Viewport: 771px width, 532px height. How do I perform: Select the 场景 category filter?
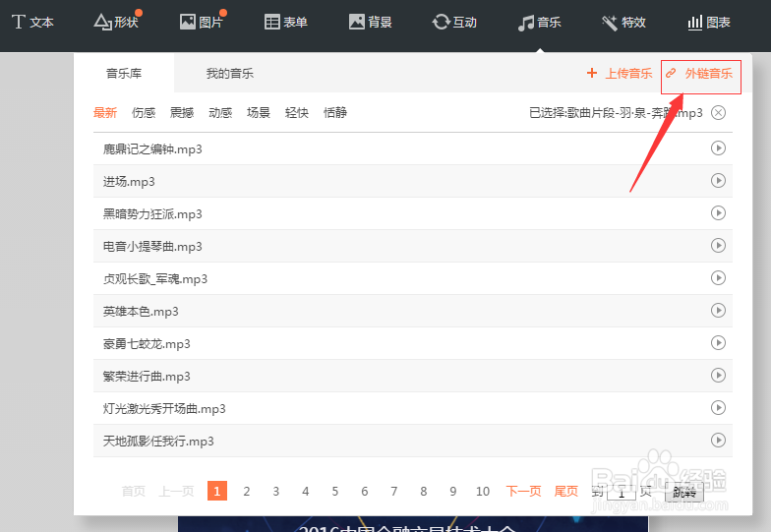[258, 112]
